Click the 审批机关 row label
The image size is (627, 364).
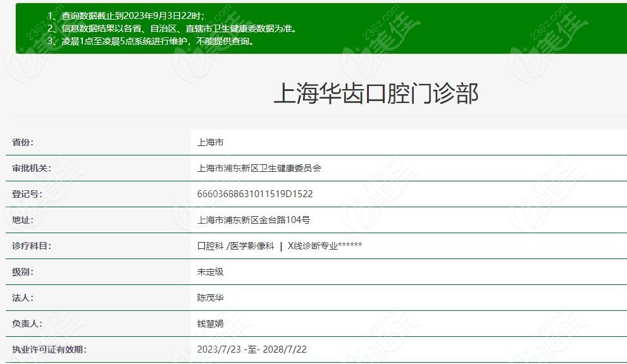point(32,168)
